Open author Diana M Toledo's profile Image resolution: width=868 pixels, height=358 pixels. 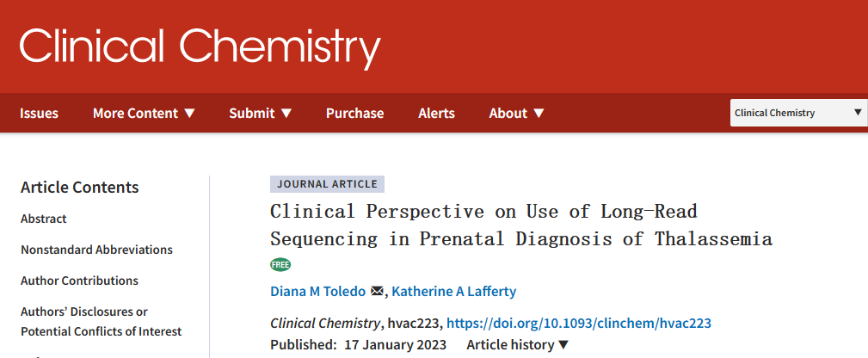(x=318, y=292)
